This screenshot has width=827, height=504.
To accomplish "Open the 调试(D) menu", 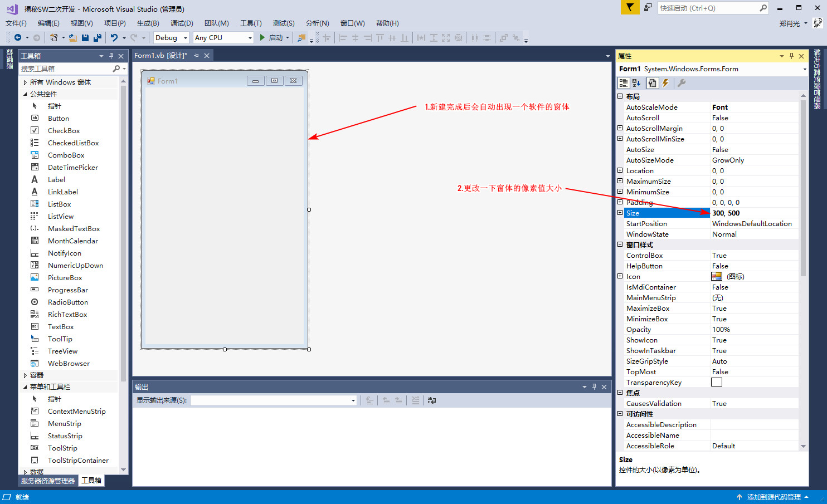I will (x=182, y=23).
